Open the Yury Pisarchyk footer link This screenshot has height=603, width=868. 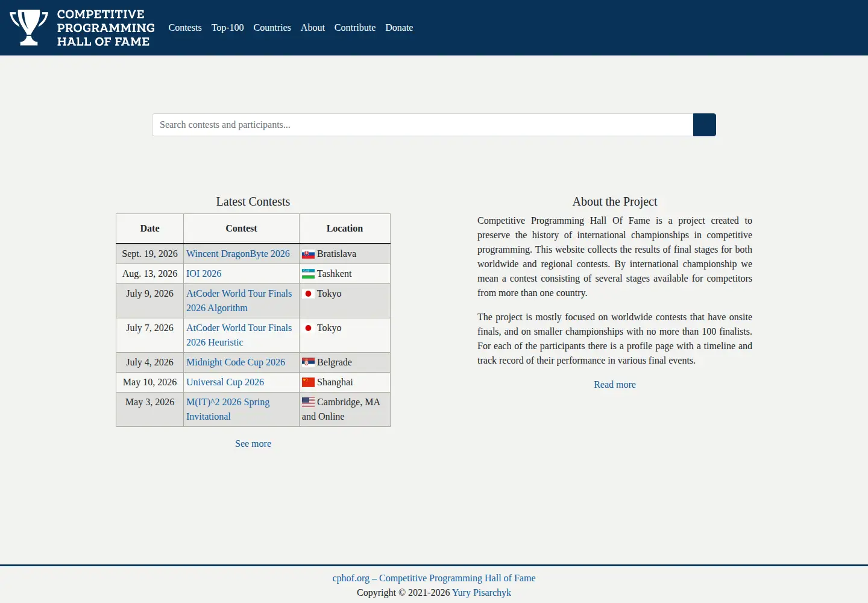pyautogui.click(x=482, y=593)
